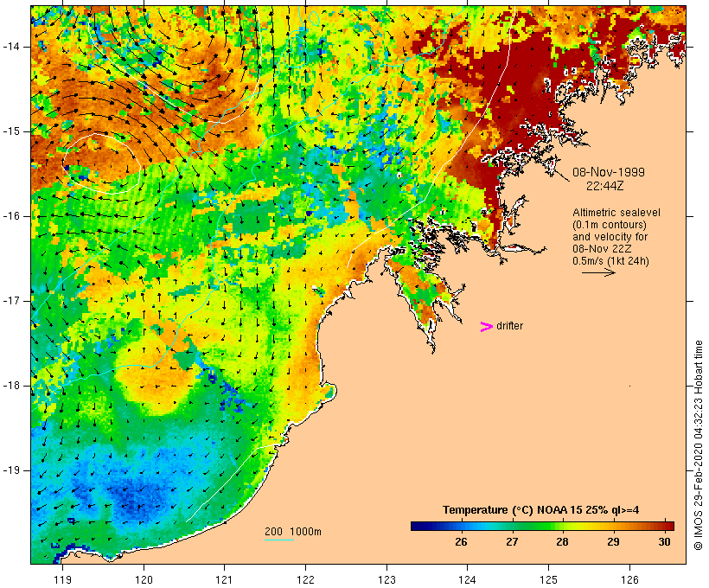Click the cyan bathymetry legend line sample
This screenshot has height=588, width=709.
point(279,540)
